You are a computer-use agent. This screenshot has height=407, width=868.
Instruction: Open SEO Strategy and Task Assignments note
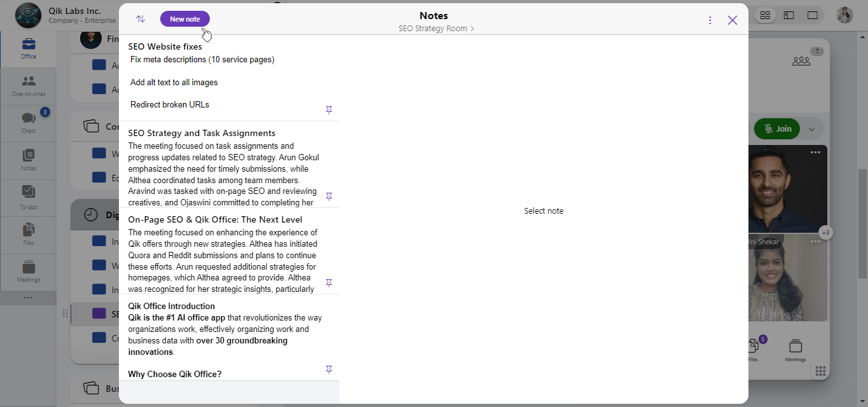[x=229, y=165]
